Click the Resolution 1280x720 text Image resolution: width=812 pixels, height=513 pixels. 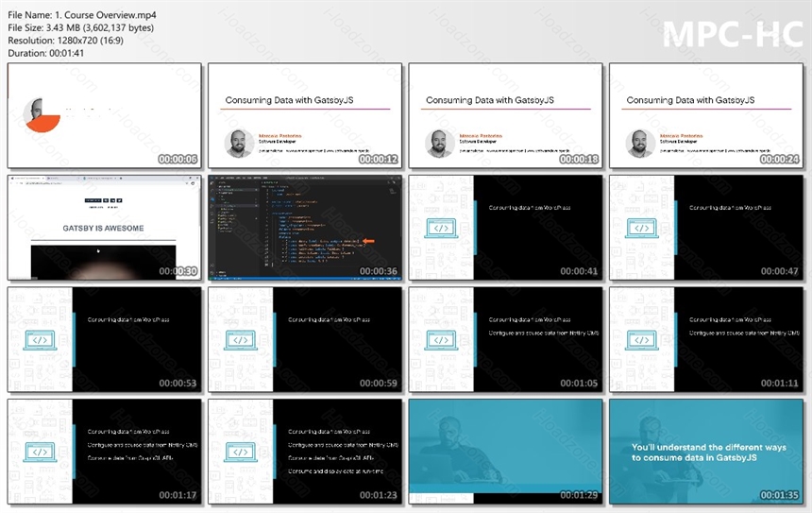coord(66,41)
